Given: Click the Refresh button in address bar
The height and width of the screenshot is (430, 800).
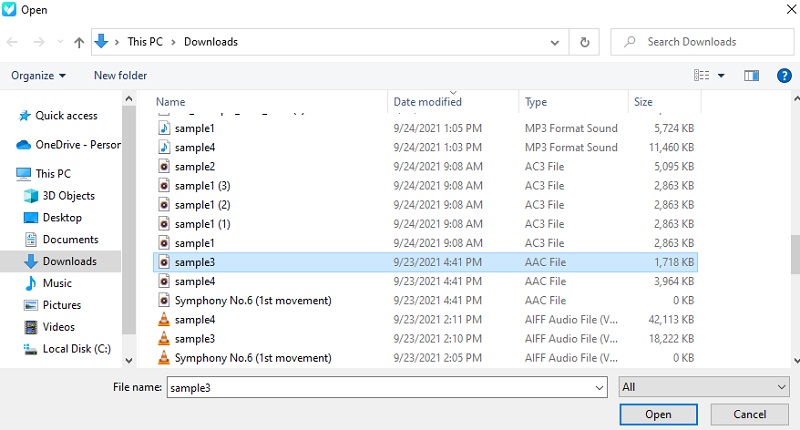Looking at the screenshot, I should pyautogui.click(x=584, y=42).
